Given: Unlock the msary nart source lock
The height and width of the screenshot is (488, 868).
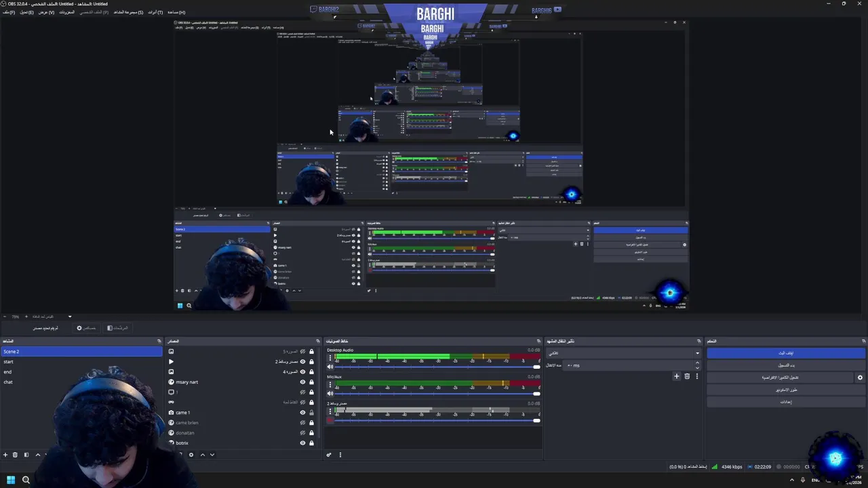Looking at the screenshot, I should click(311, 382).
